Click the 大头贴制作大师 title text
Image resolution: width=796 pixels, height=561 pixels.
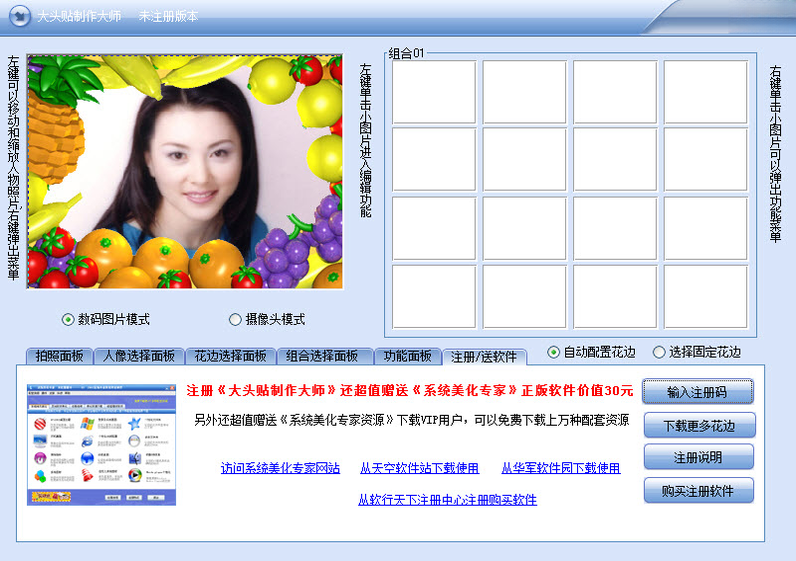(x=79, y=16)
